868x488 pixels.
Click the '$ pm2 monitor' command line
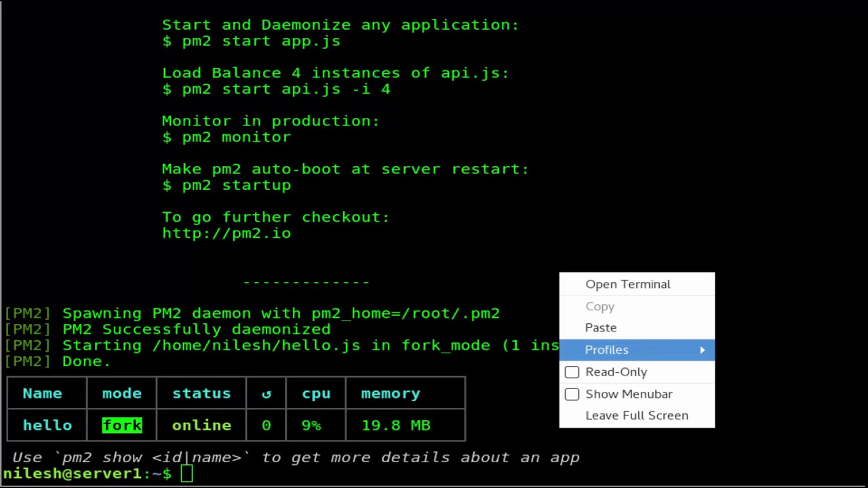point(226,137)
